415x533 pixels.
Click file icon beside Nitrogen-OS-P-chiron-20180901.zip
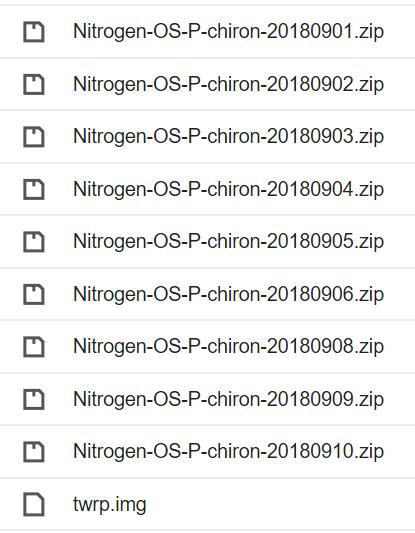[x=34, y=32]
